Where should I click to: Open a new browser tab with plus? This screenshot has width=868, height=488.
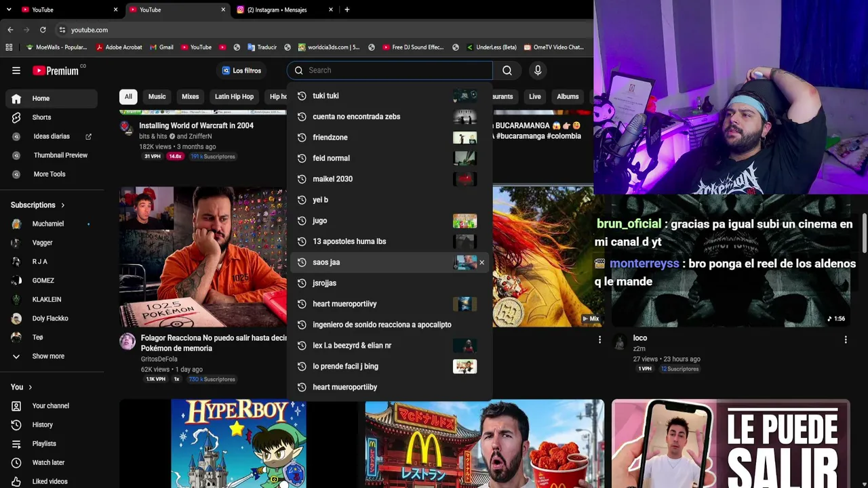click(x=347, y=9)
